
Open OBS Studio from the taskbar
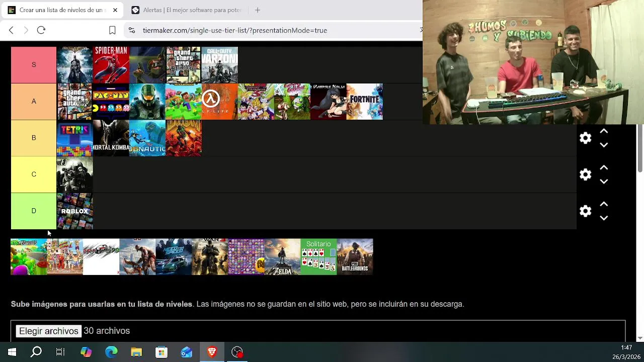tap(237, 352)
